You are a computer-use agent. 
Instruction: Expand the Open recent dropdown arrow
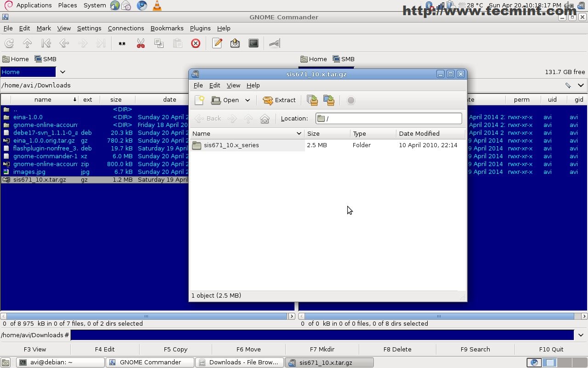[248, 100]
